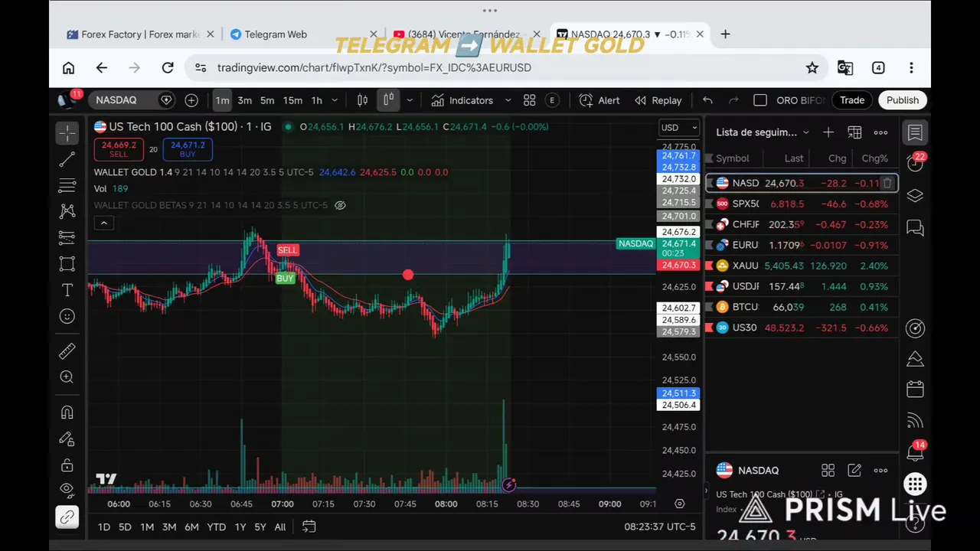This screenshot has width=980, height=551.
Task: Expand the Indicators favorites dropdown arrow
Action: click(508, 100)
